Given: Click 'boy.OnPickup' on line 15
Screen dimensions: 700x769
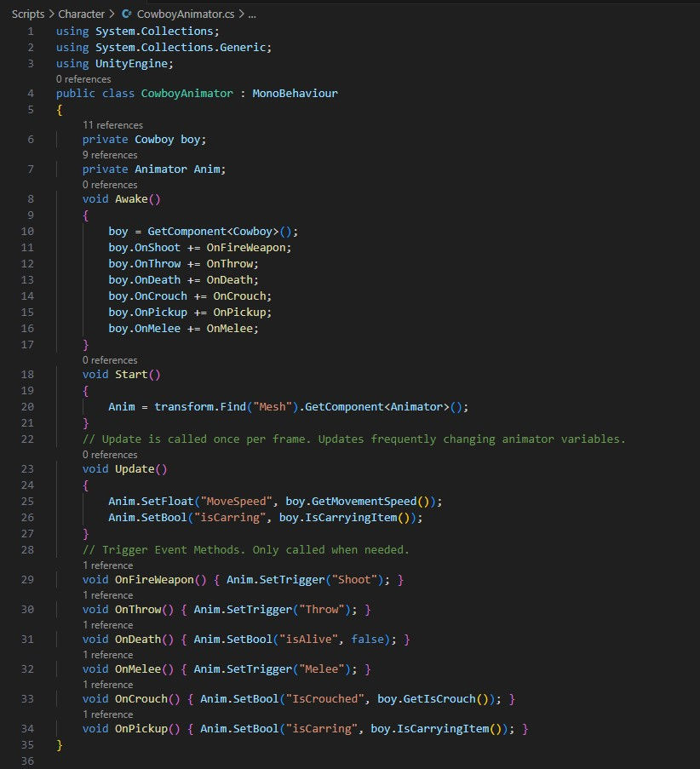Looking at the screenshot, I should (x=147, y=313).
